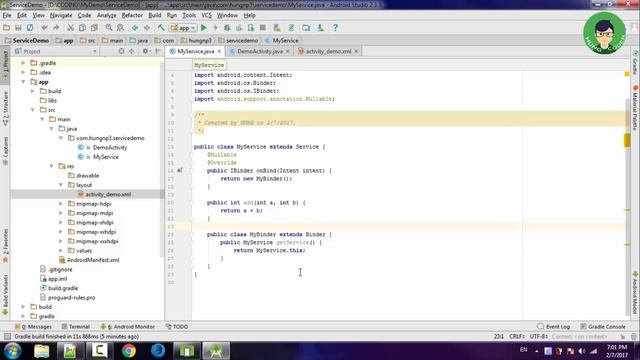The image size is (640, 360).
Task: Open Chrome from the Windows taskbar
Action: click(129, 351)
